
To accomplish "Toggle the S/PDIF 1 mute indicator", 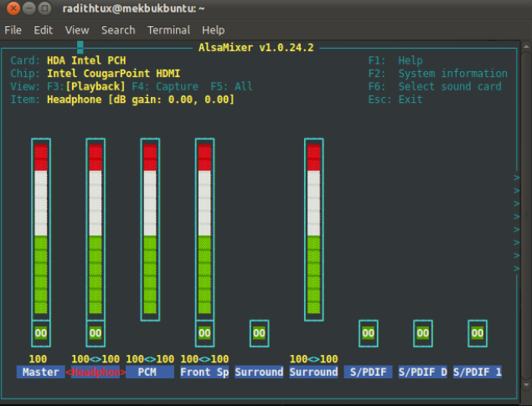I will [478, 333].
